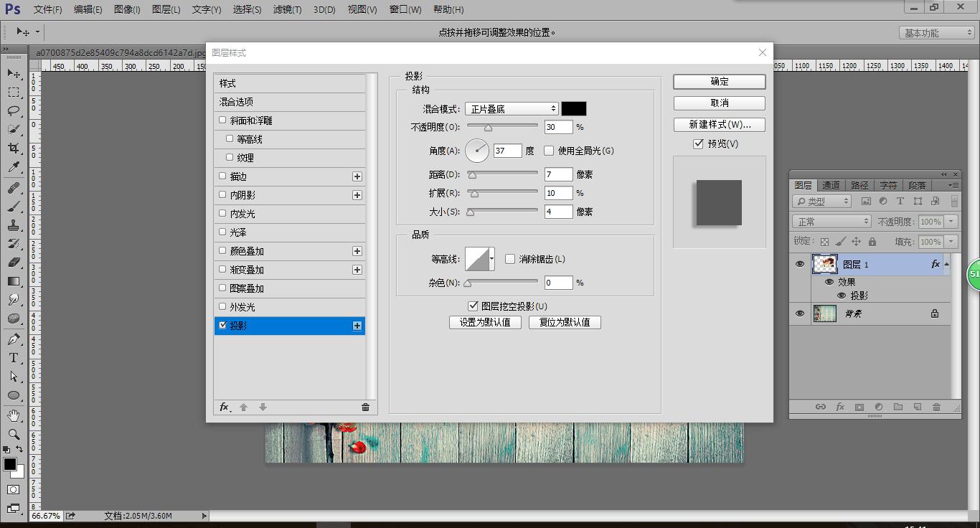This screenshot has height=528, width=980.
Task: Switch to the 通道 tab
Action: [x=831, y=184]
